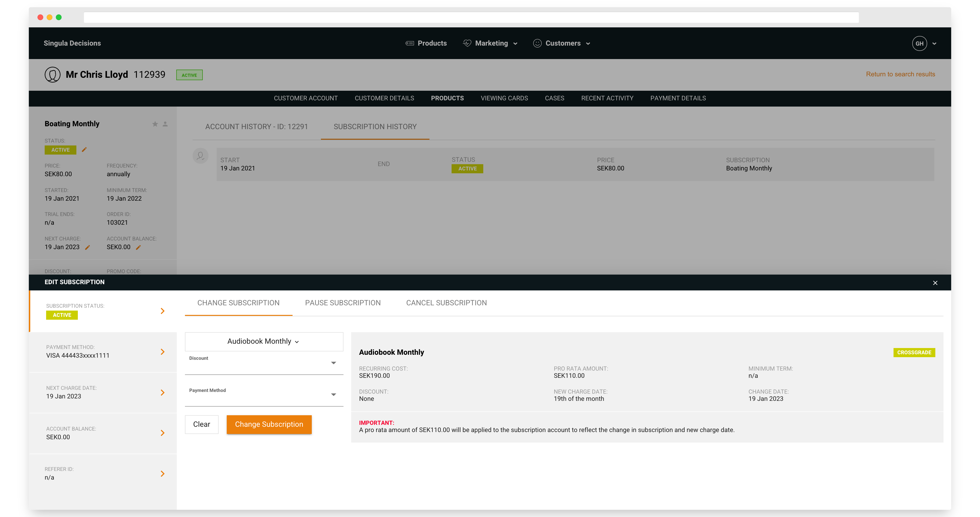Viewport: 980px width, 517px height.
Task: Click the browser address bar
Action: [x=471, y=18]
